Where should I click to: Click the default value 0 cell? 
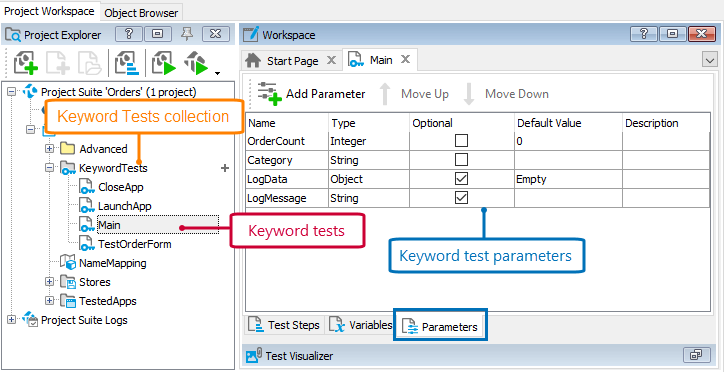click(x=567, y=141)
